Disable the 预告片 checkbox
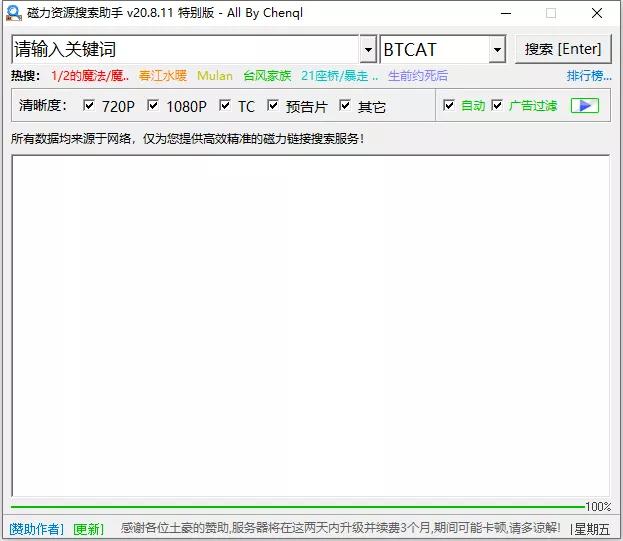623x541 pixels. click(x=273, y=106)
